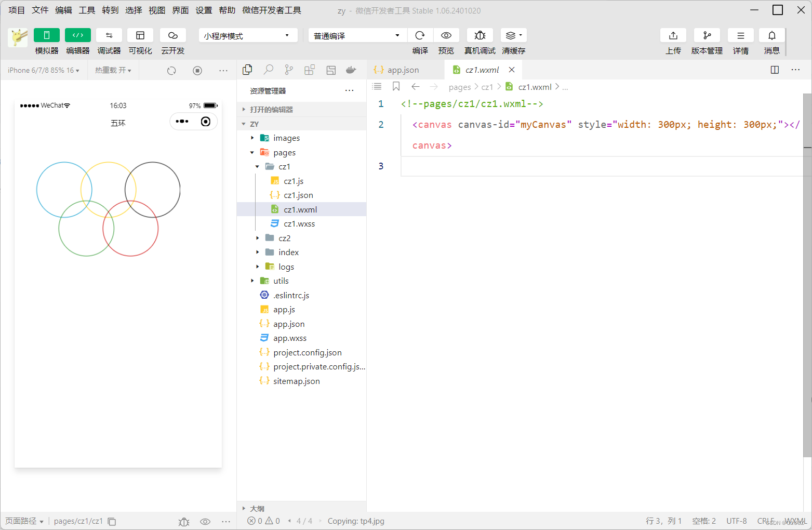Toggle bookmark in editor toolbar
812x530 pixels.
(396, 87)
